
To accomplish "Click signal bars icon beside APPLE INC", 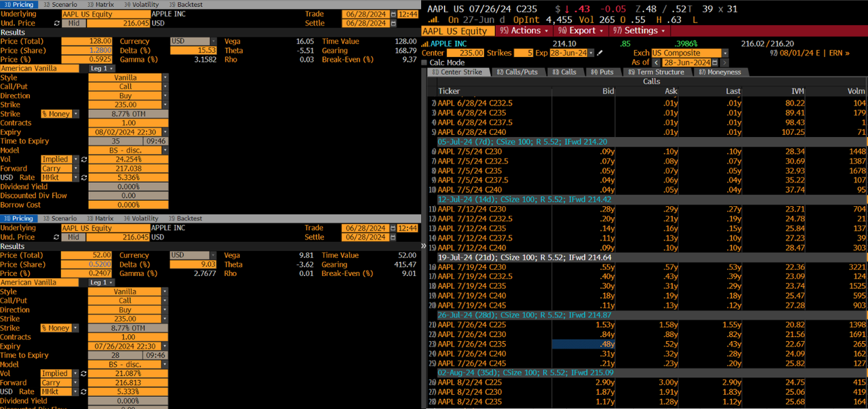I will [x=427, y=43].
